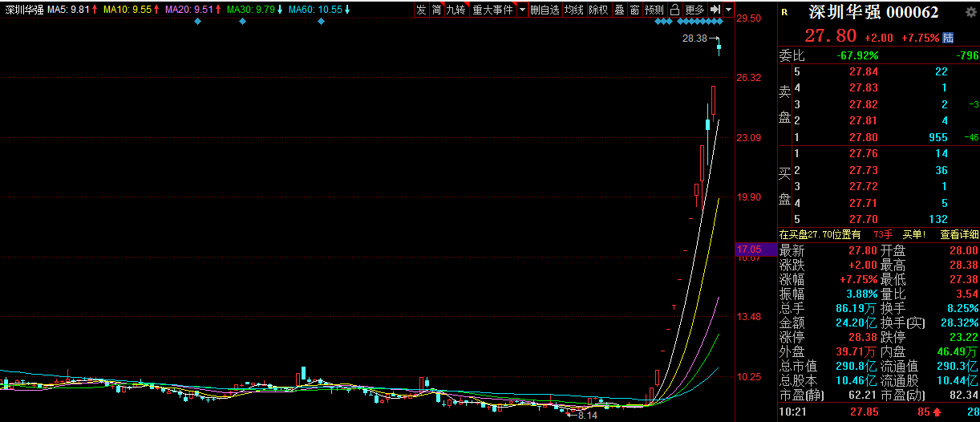Select sell level 1 price 27.80
Viewport: 980px width, 422px height.
pos(864,137)
